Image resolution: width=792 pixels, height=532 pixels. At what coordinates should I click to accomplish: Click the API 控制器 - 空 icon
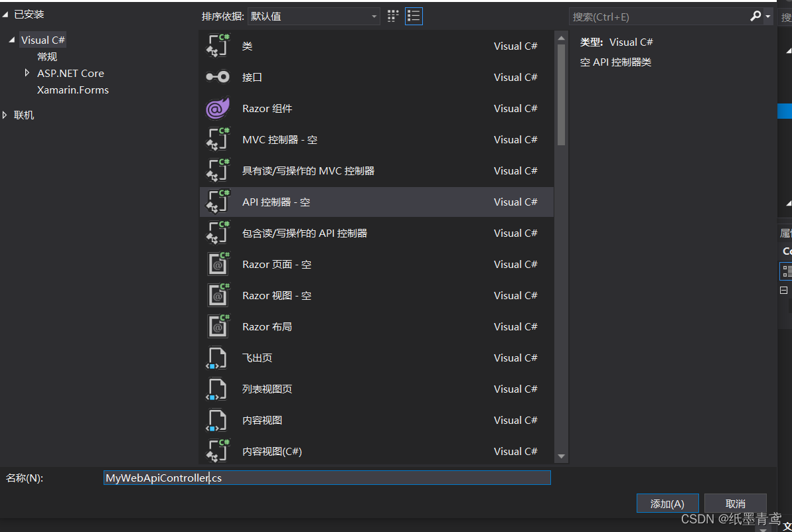point(218,202)
